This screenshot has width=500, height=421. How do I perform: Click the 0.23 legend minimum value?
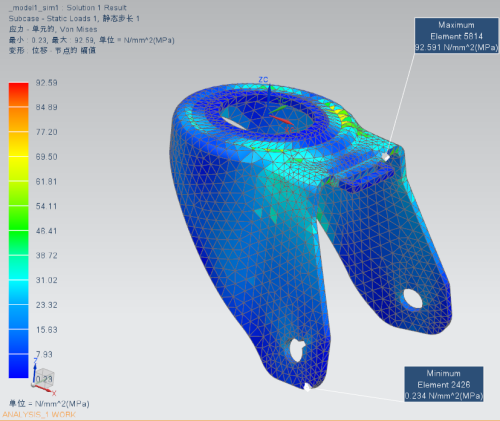[x=44, y=379]
